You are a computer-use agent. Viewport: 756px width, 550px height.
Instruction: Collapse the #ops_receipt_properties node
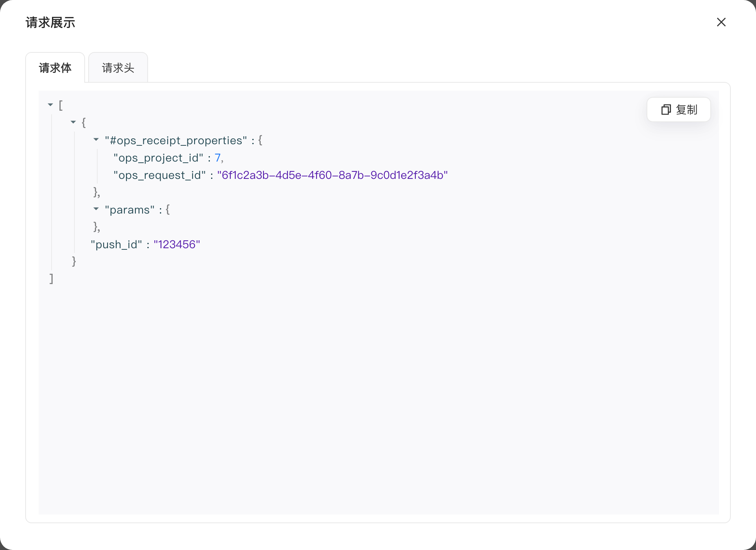point(96,139)
